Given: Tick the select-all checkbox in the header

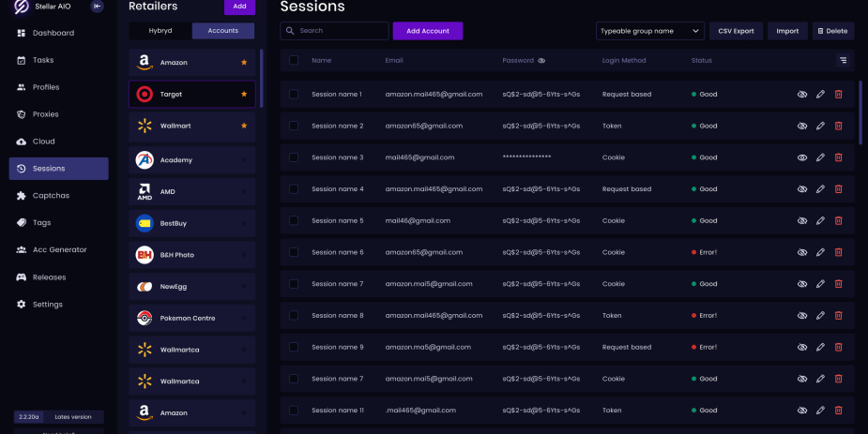Looking at the screenshot, I should tap(294, 60).
